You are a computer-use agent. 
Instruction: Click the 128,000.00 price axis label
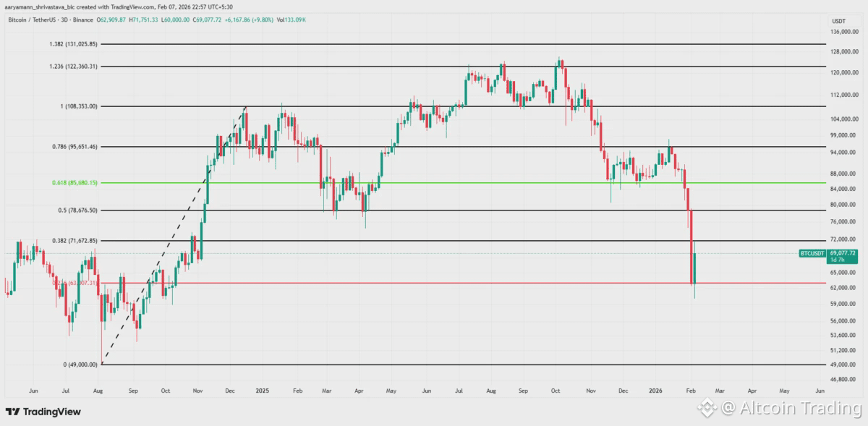tap(845, 51)
